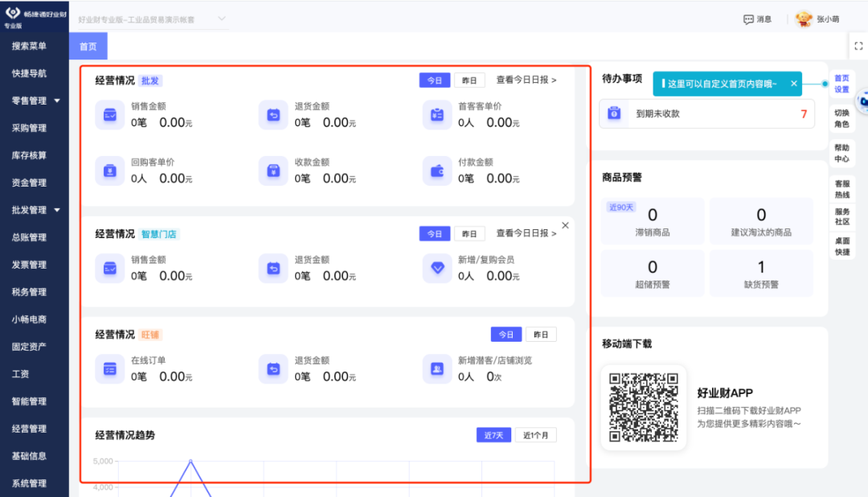The width and height of the screenshot is (868, 497).
Task: Click the 好业财APP QR code
Action: [643, 406]
